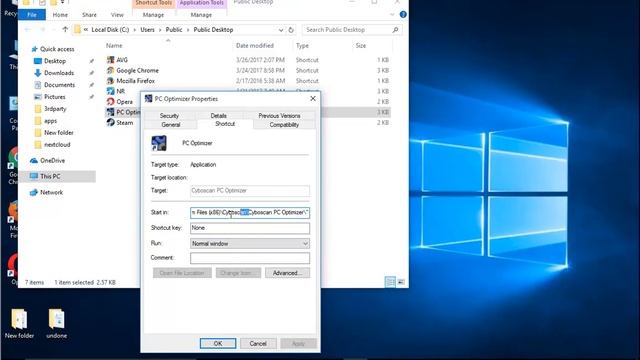Sort by Date modified column

coord(255,46)
